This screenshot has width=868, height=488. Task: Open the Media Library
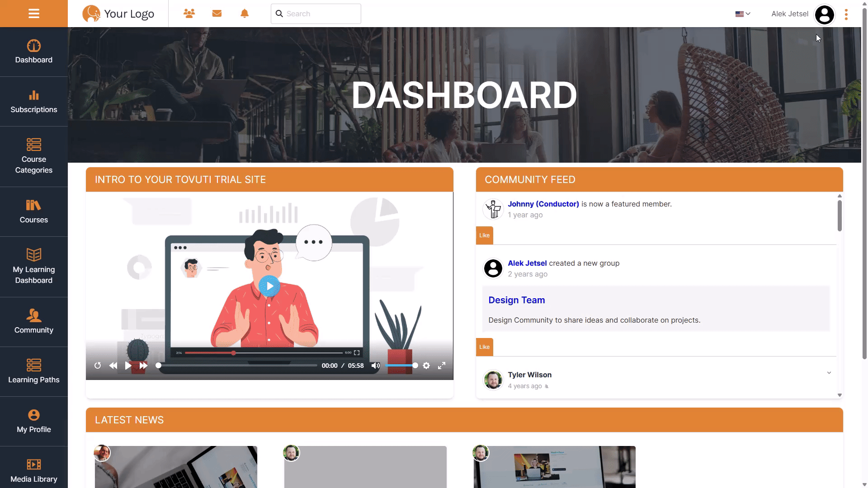34,468
